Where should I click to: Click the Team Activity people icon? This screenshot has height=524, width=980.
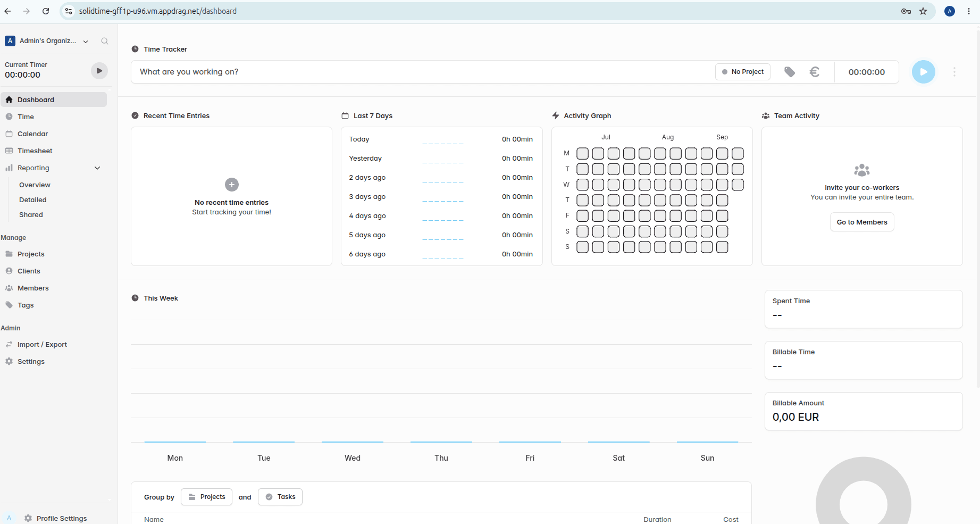[x=766, y=115]
